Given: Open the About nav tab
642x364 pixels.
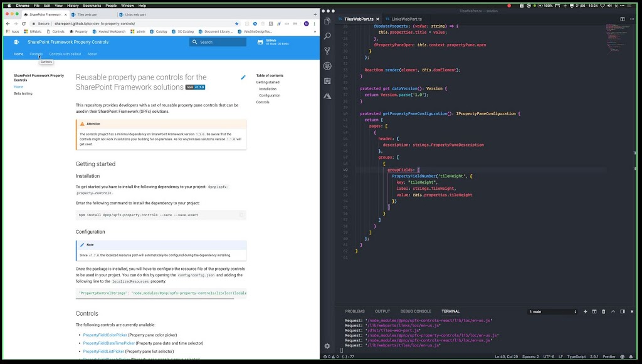Looking at the screenshot, I should pyautogui.click(x=92, y=54).
